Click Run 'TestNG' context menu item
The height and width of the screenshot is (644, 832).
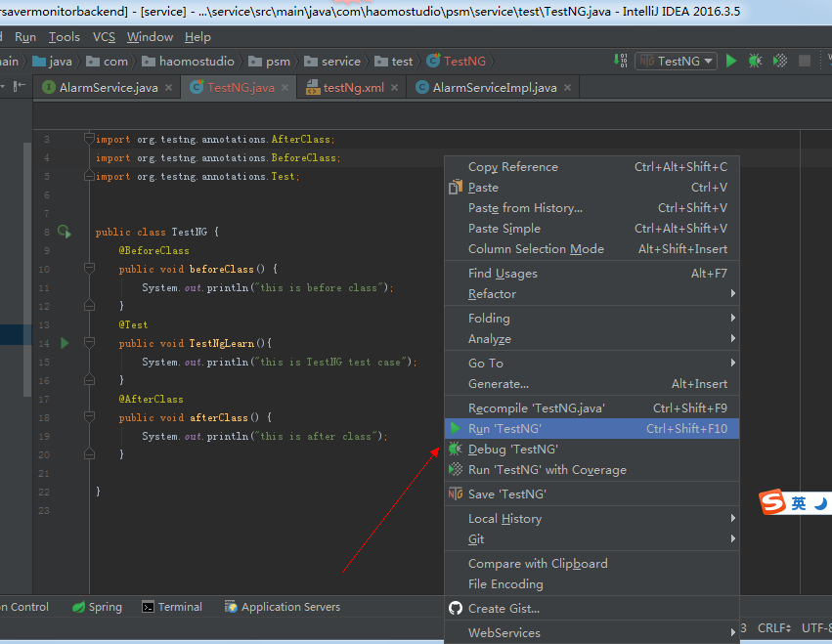point(591,429)
